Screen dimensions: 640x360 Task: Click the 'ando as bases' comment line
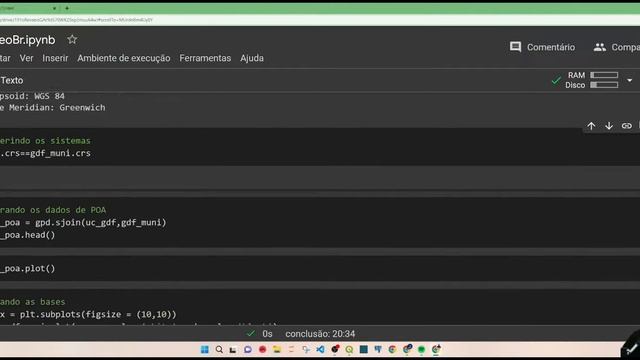(33, 302)
